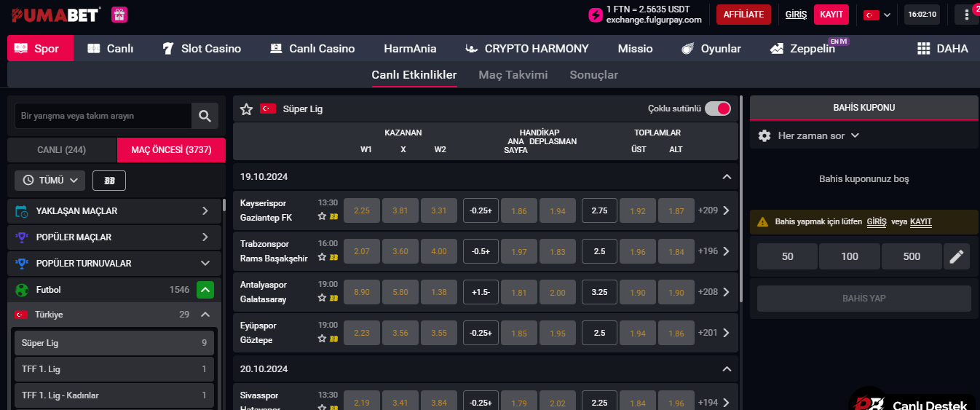
Task: Collapse the Türkiye leagues list
Action: coord(205,315)
